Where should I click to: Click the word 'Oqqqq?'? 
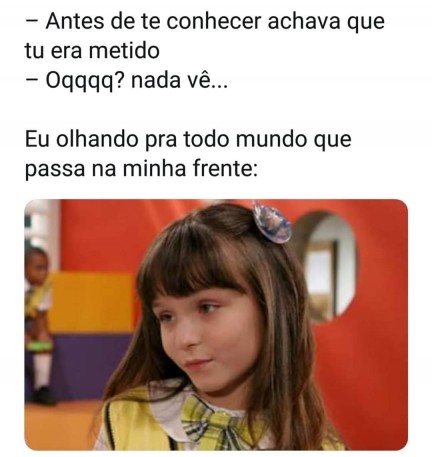click(x=85, y=82)
